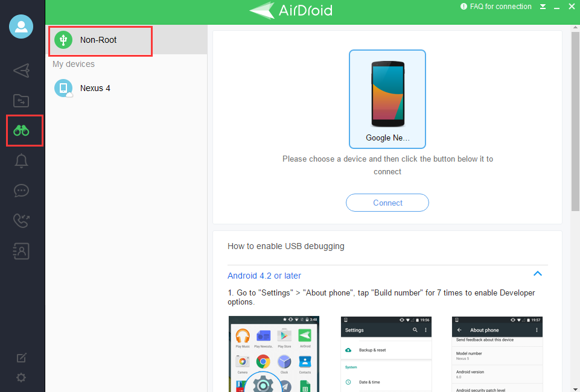
Task: Click the Nexus 4 device icon
Action: tap(63, 88)
